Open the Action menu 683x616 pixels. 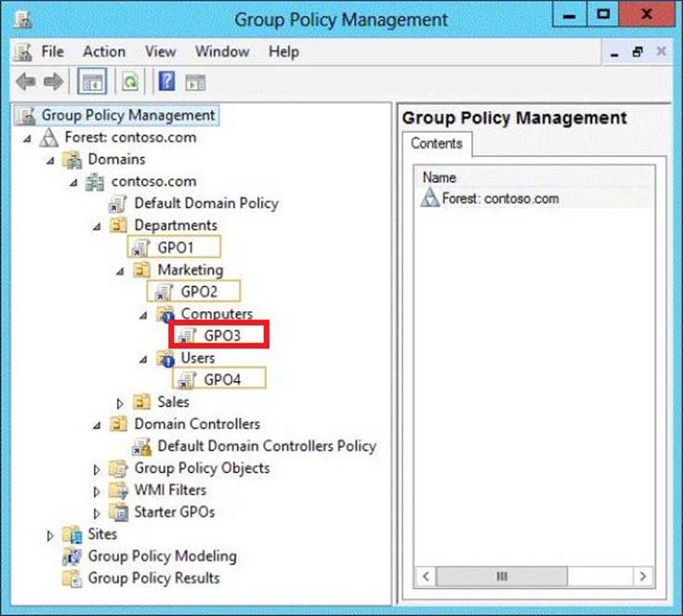coord(103,51)
